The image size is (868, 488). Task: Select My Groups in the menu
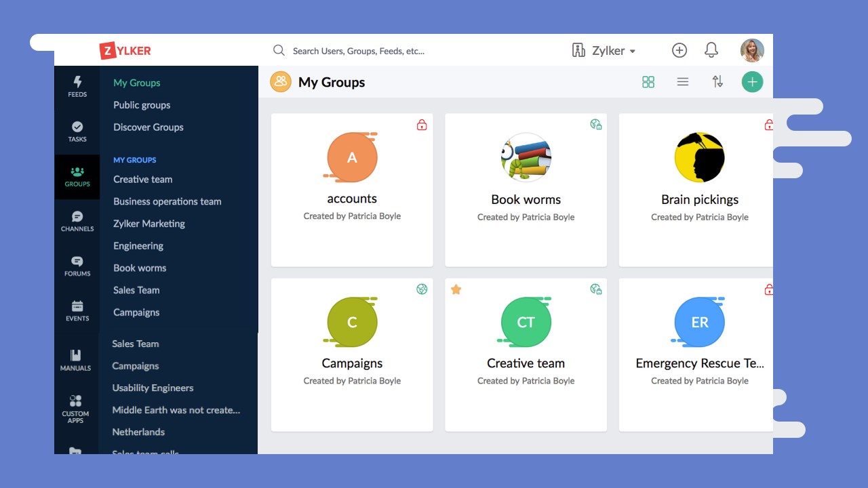tap(137, 83)
